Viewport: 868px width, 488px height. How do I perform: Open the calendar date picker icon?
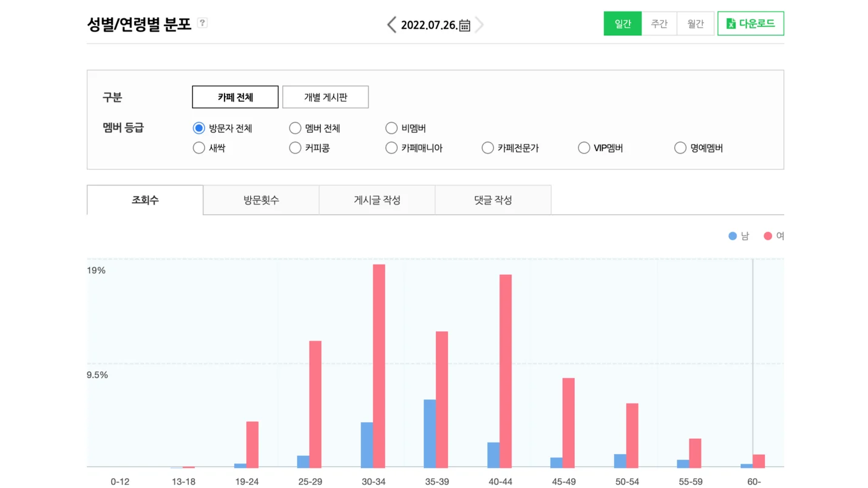pos(464,25)
